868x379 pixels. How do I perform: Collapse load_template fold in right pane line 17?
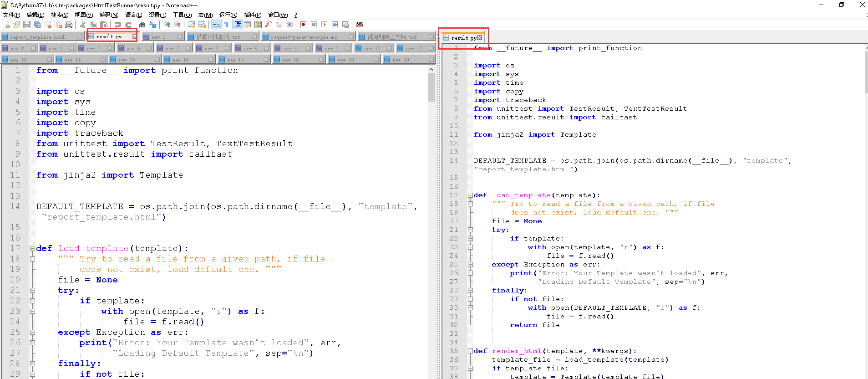tap(470, 195)
